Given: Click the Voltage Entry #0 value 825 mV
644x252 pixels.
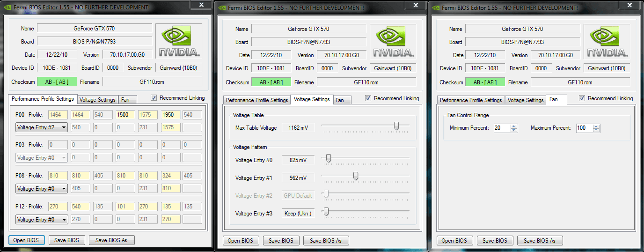Looking at the screenshot, I should pyautogui.click(x=298, y=160).
